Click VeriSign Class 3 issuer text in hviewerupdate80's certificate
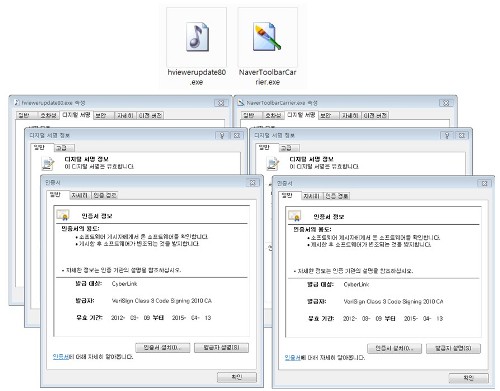 (x=162, y=301)
